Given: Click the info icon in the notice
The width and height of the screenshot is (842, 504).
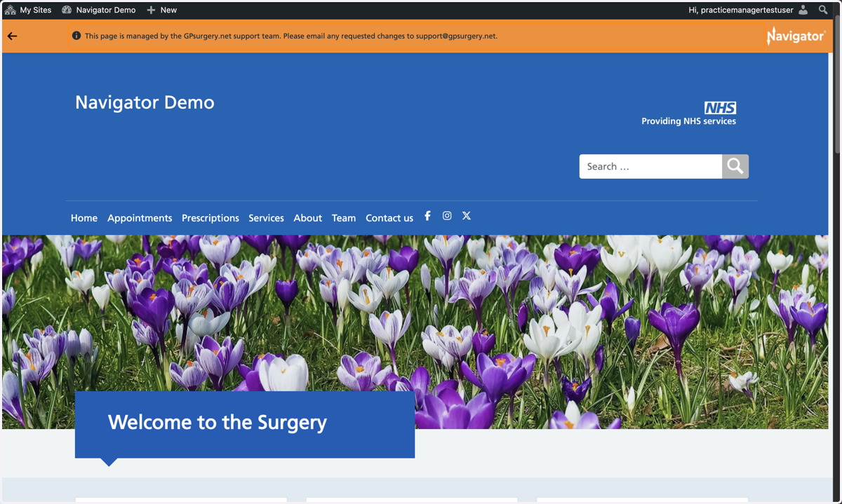Looking at the screenshot, I should click(x=76, y=36).
